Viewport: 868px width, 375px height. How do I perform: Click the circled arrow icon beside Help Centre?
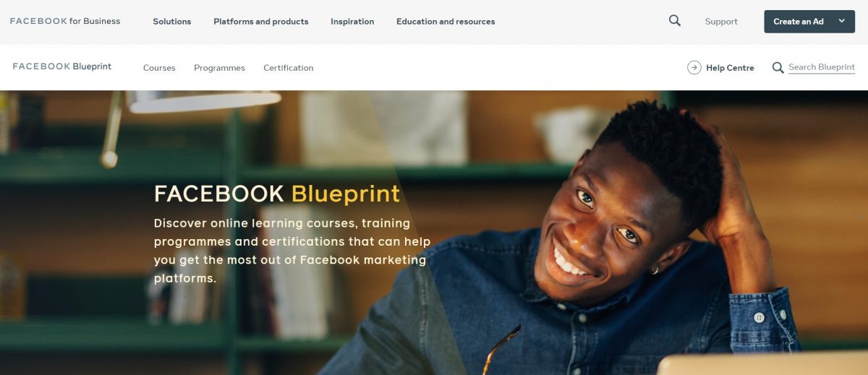click(694, 67)
